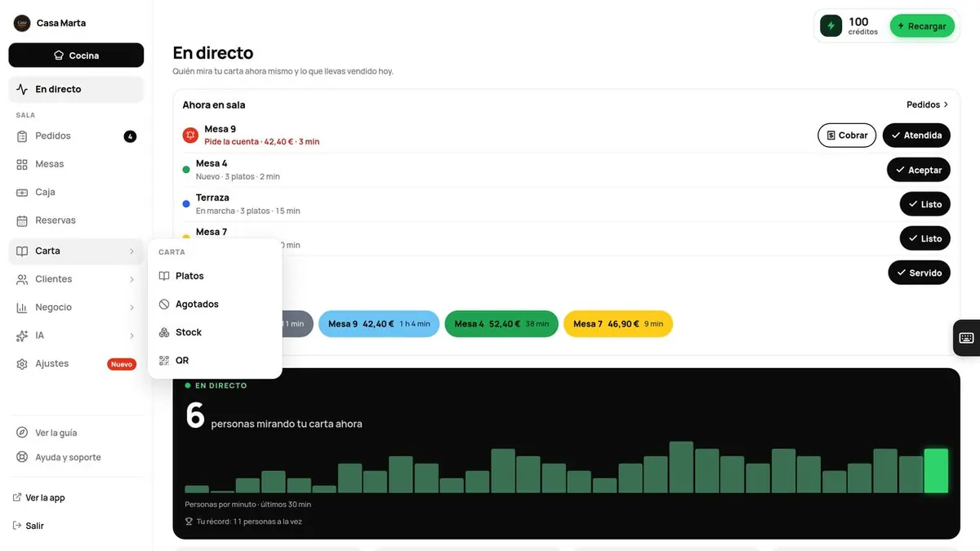Image resolution: width=980 pixels, height=551 pixels.
Task: Click the red bell icon beside Mesa 9
Action: pos(190,136)
